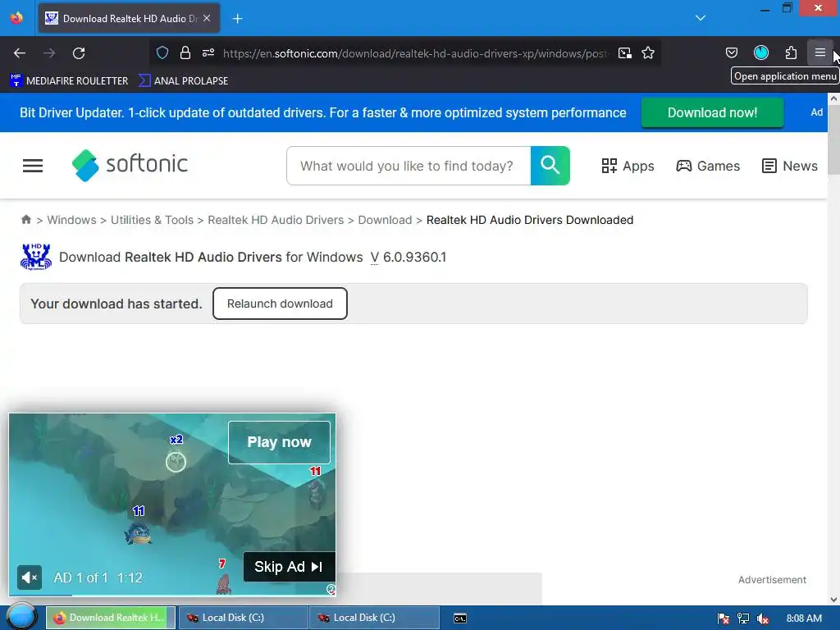Click the Realtek crab logo icon
The width and height of the screenshot is (840, 630).
[36, 257]
